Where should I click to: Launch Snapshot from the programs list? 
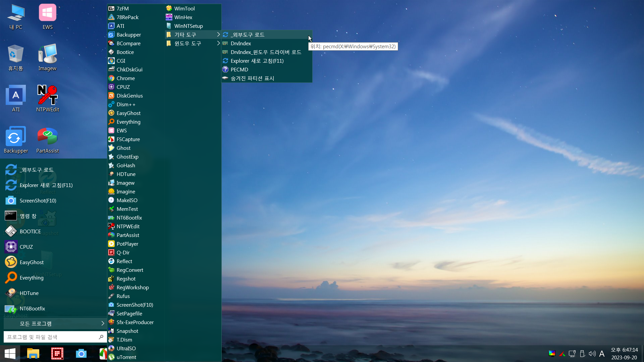pos(136,331)
